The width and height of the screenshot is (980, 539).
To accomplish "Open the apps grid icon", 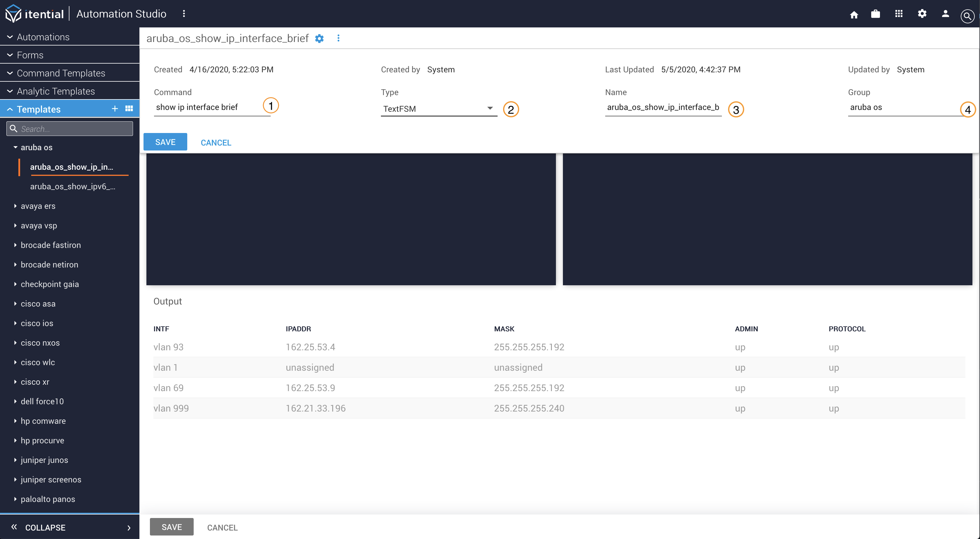I will (899, 14).
